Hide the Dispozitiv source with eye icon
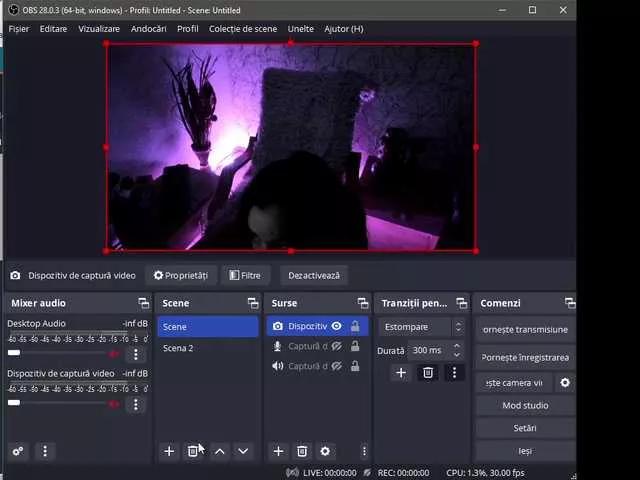Viewport: 640px width, 480px height. pyautogui.click(x=337, y=326)
